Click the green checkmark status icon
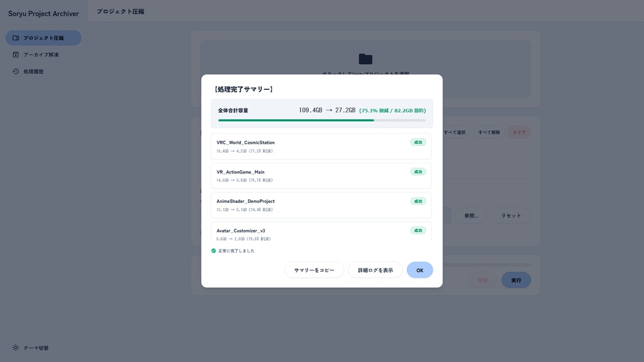 click(214, 251)
